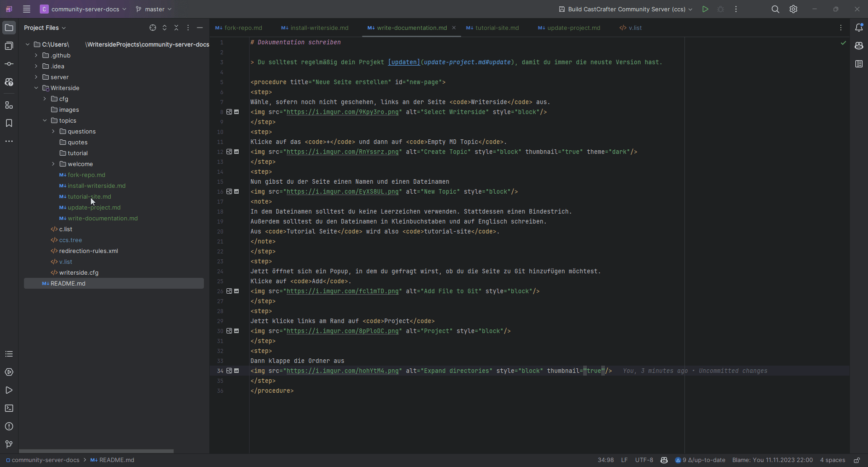Open Search Everywhere magnifier icon
The image size is (868, 467).
tap(775, 9)
